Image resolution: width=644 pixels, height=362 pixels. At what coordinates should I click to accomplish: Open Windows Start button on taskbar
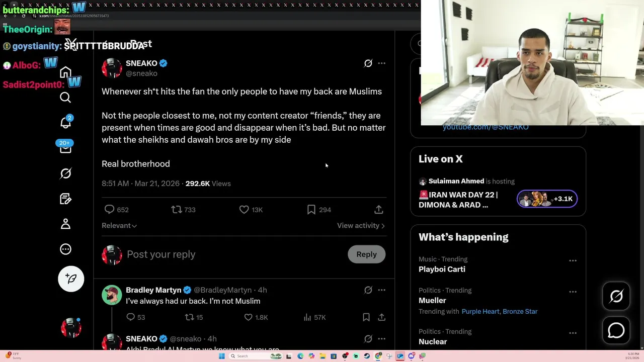coord(221,356)
